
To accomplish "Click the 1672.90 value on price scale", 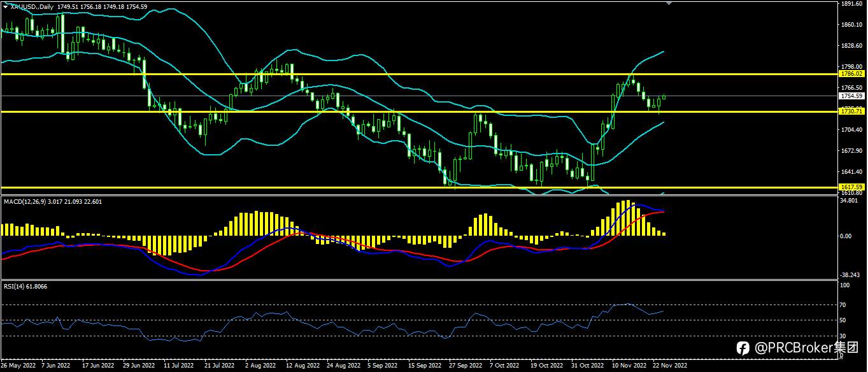I will point(851,151).
